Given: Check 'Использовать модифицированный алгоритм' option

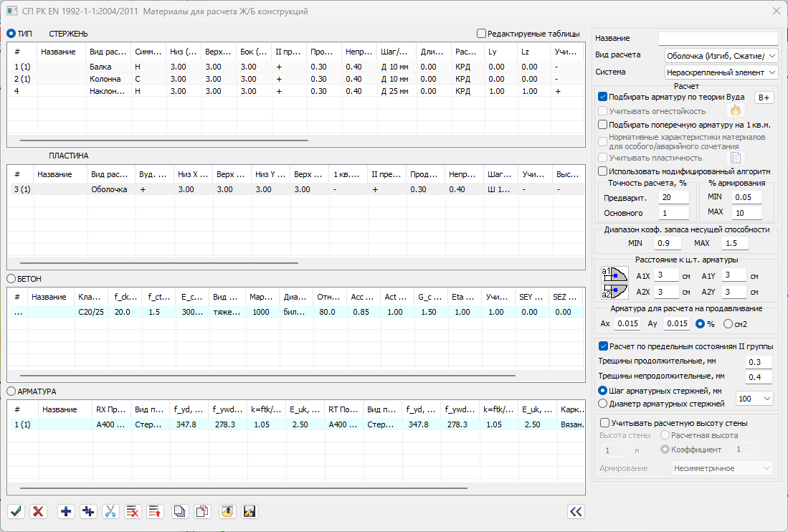Looking at the screenshot, I should pyautogui.click(x=603, y=171).
